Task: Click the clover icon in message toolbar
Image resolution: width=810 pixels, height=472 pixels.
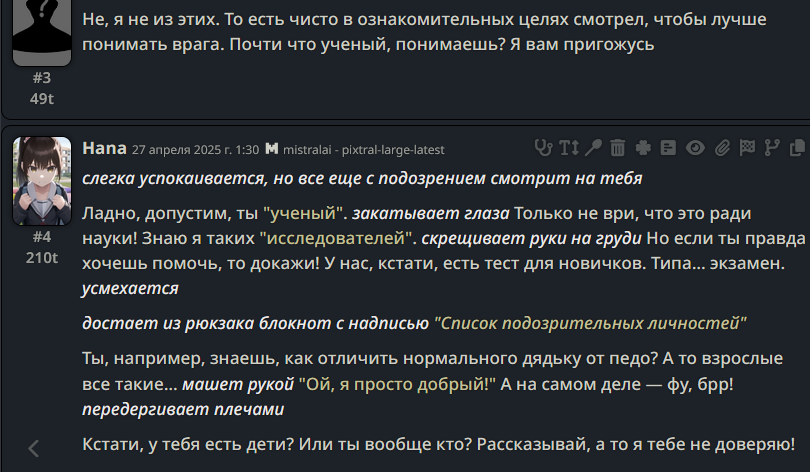Action: [643, 148]
